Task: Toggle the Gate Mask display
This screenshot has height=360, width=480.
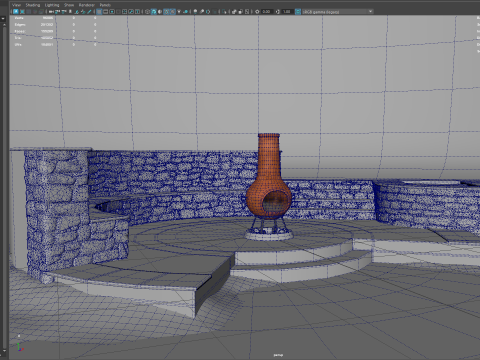Action: point(118,12)
